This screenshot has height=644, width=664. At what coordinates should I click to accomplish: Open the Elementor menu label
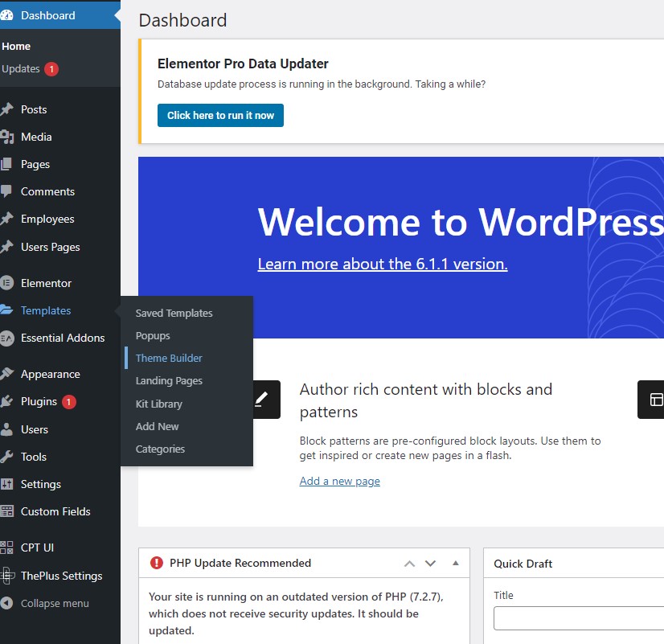[46, 283]
